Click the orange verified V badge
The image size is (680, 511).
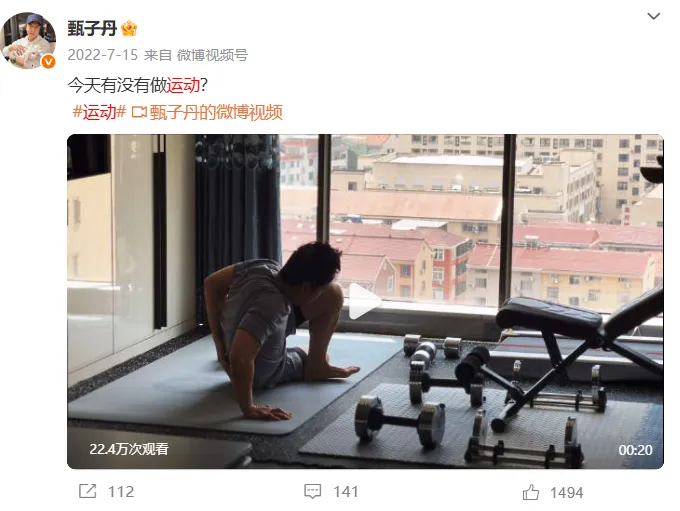coord(49,62)
